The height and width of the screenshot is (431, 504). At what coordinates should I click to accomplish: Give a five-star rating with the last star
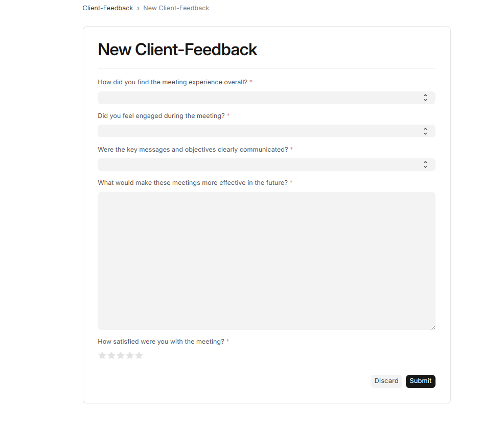coord(139,355)
